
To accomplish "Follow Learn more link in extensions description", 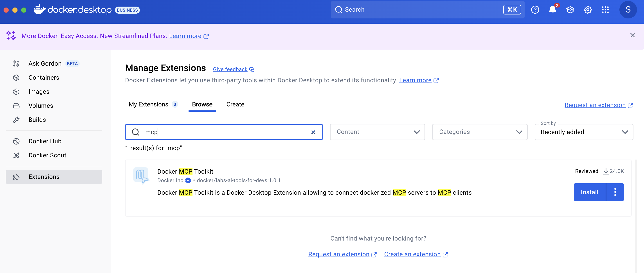I will [419, 80].
